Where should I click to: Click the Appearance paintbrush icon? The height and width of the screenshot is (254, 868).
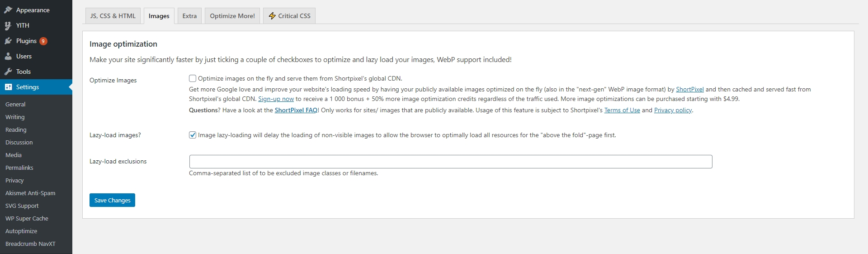click(8, 10)
